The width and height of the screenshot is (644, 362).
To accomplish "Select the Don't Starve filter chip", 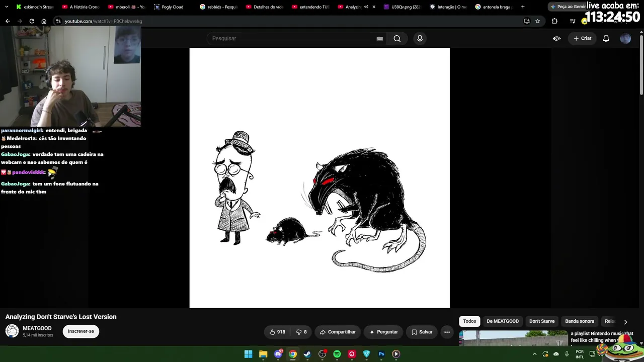I will tap(542, 321).
